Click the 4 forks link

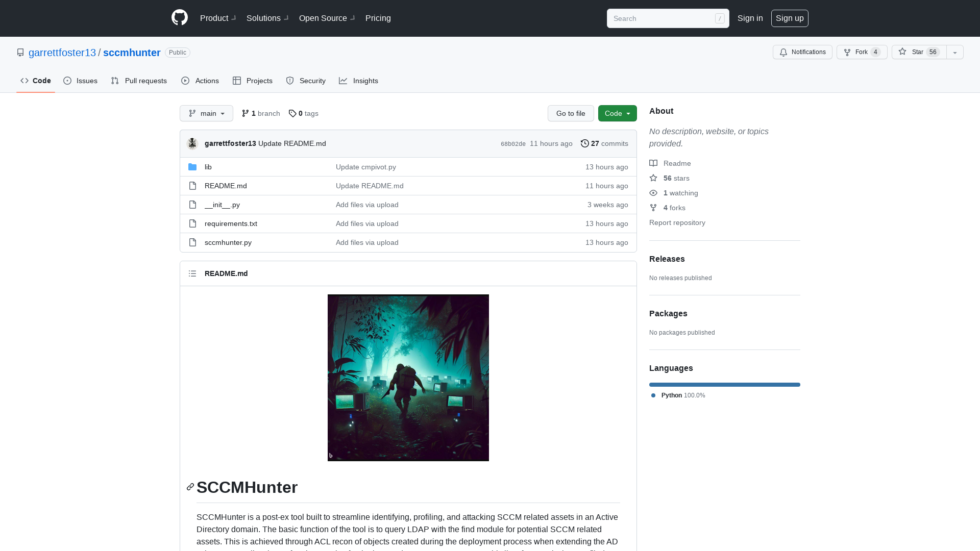pyautogui.click(x=667, y=208)
